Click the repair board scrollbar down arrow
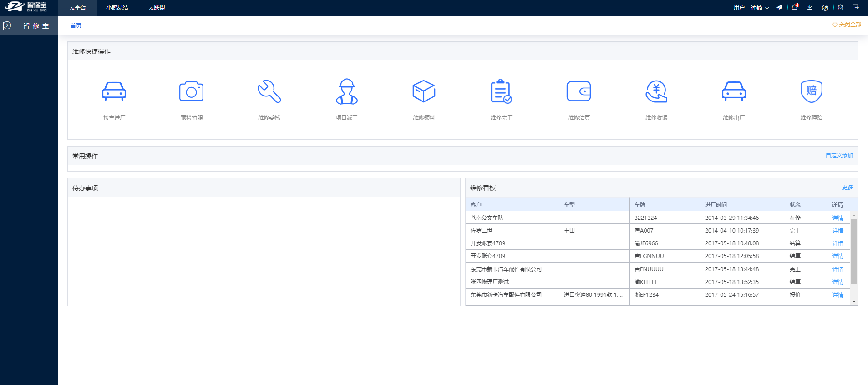This screenshot has width=868, height=385. pyautogui.click(x=854, y=302)
